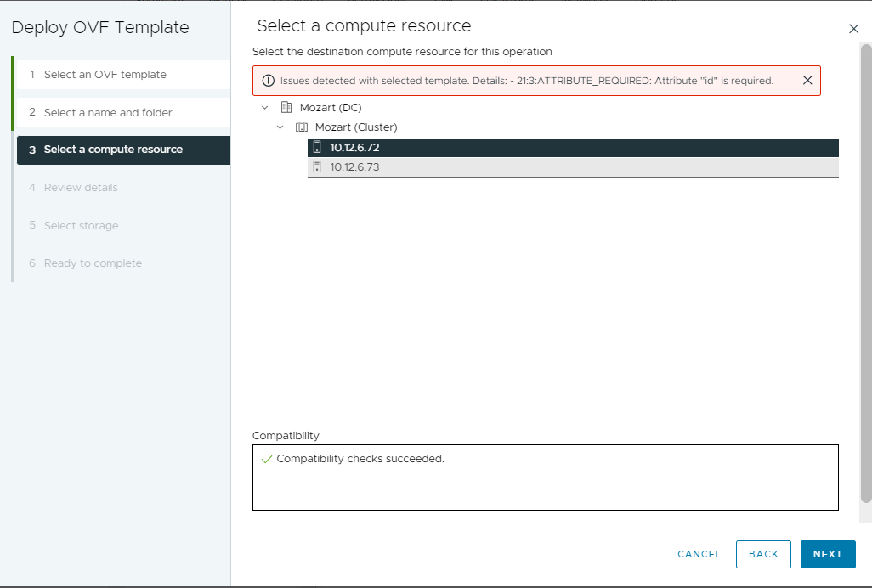This screenshot has width=872, height=588.
Task: Click the green compatibility checkmark icon
Action: coord(266,459)
